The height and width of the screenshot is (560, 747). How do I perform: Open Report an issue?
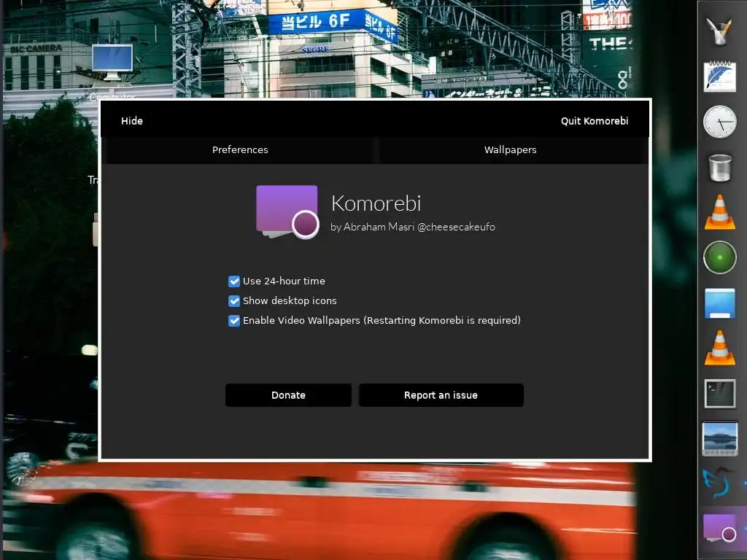click(441, 395)
